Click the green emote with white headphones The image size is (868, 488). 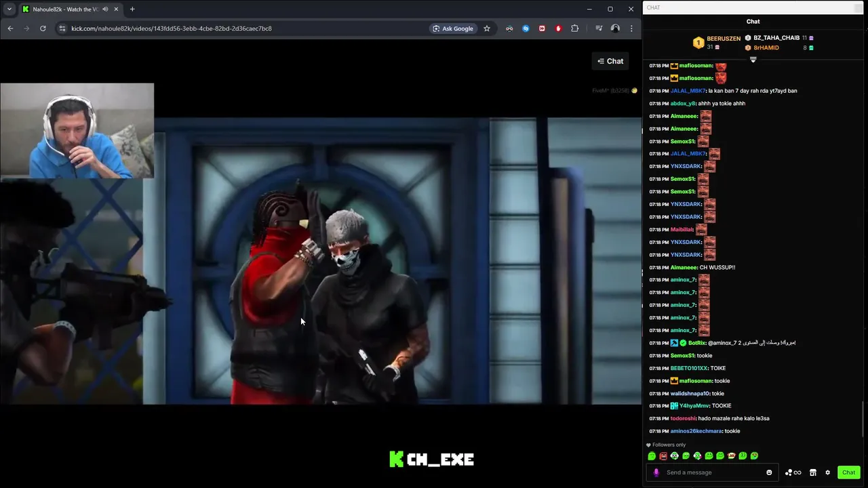pyautogui.click(x=675, y=456)
